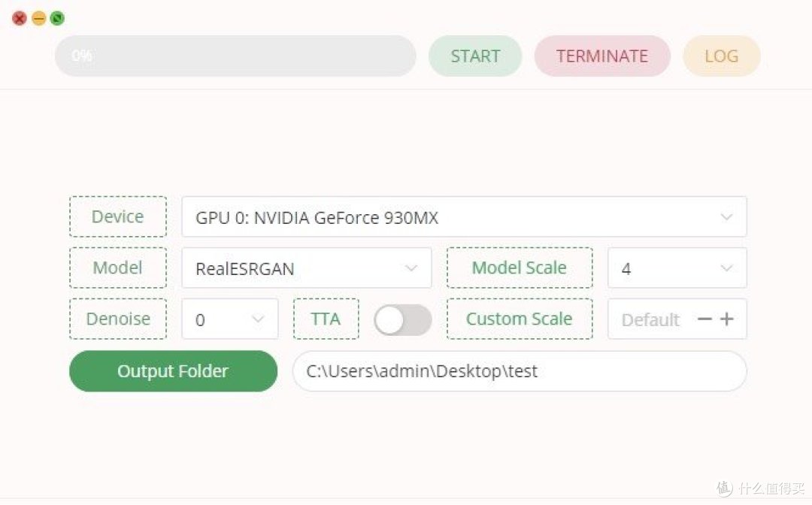Click the minus icon in Custom Scale
Viewport: 812px width, 505px height.
704,319
